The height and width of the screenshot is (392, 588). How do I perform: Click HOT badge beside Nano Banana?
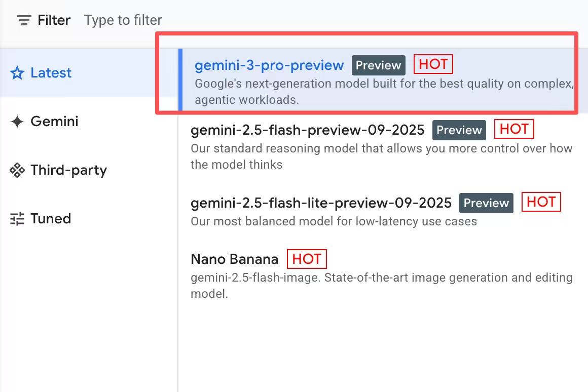click(x=307, y=259)
